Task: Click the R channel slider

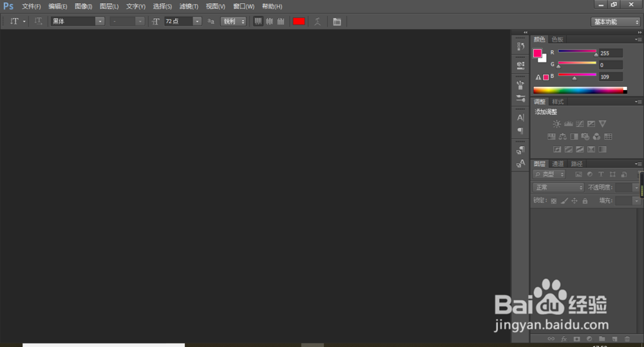Action: coord(577,52)
